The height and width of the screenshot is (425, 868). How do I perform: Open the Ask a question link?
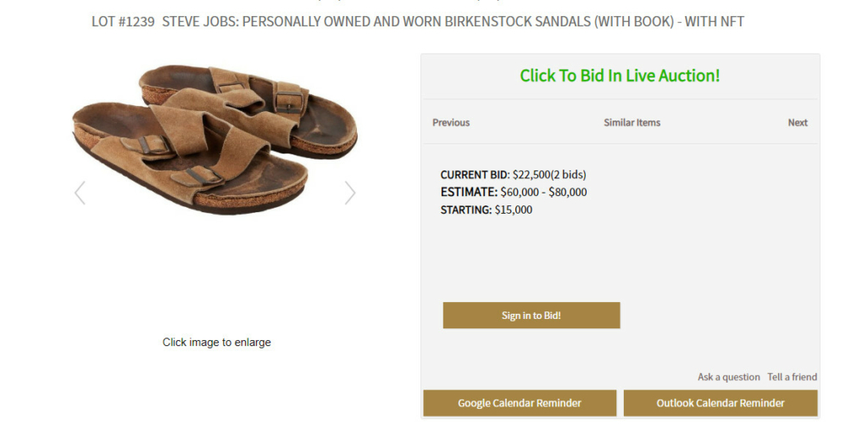coord(728,377)
